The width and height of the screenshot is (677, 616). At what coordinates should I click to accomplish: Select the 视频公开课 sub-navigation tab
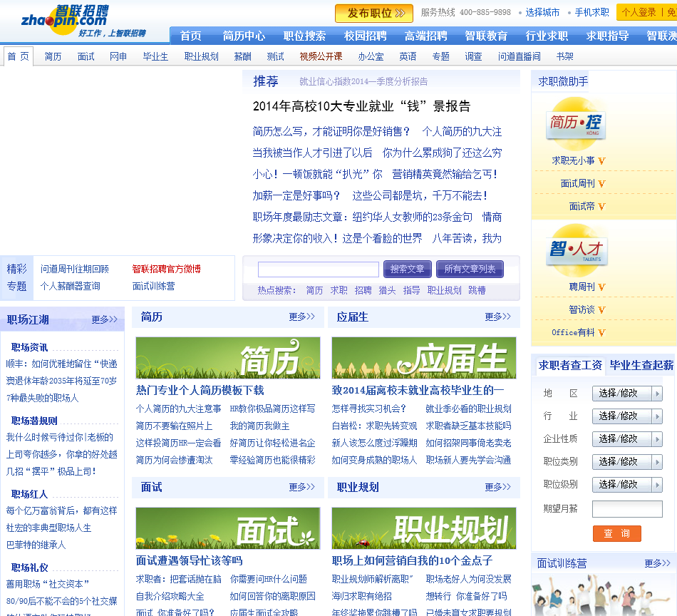point(321,56)
